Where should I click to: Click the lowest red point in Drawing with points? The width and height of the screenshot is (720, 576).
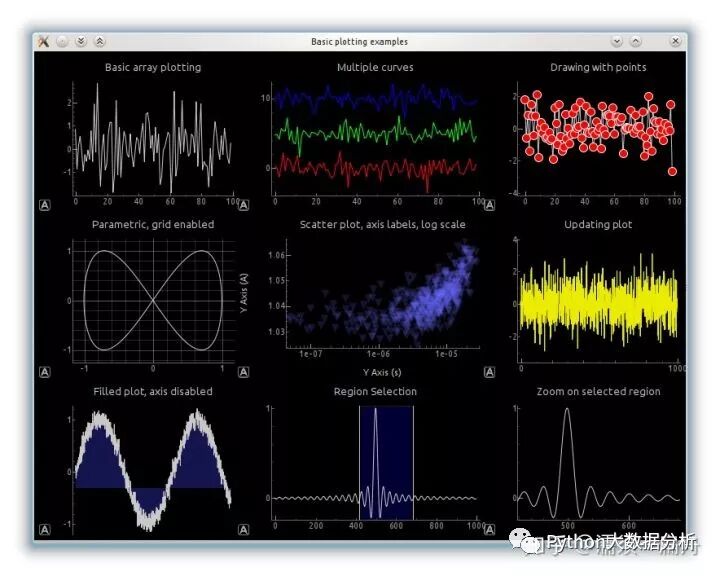[x=672, y=171]
